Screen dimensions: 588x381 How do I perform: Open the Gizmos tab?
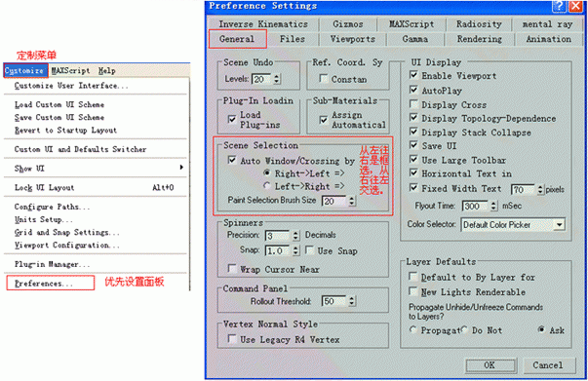click(x=348, y=24)
